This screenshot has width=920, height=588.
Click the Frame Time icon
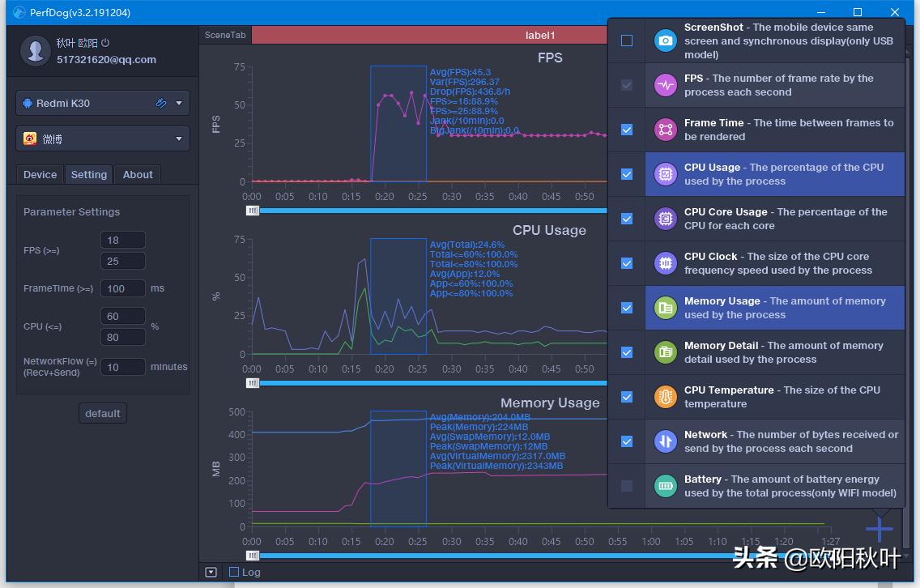(666, 130)
